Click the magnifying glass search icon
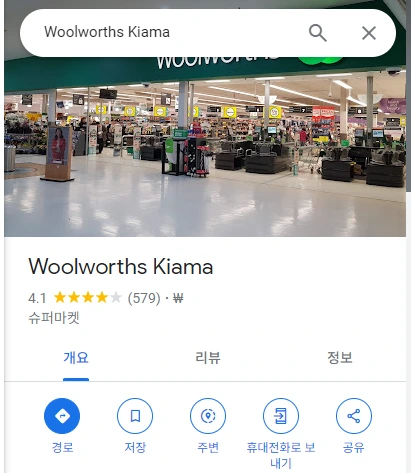 click(x=317, y=33)
